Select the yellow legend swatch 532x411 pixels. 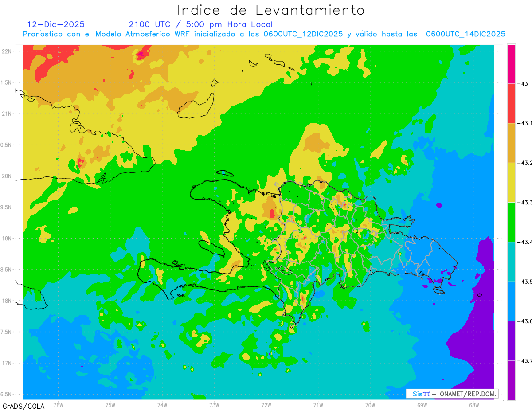[x=511, y=182]
